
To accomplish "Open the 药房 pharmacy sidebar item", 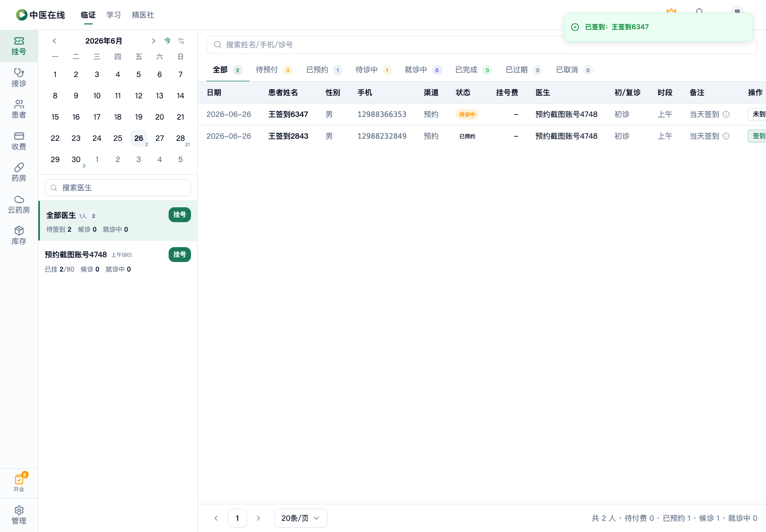I will 19,172.
